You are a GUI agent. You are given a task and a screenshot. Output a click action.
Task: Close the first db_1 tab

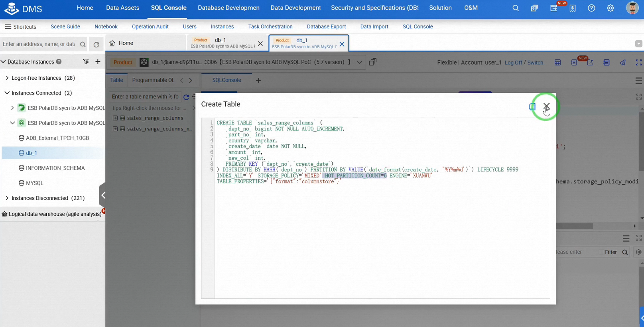point(260,43)
